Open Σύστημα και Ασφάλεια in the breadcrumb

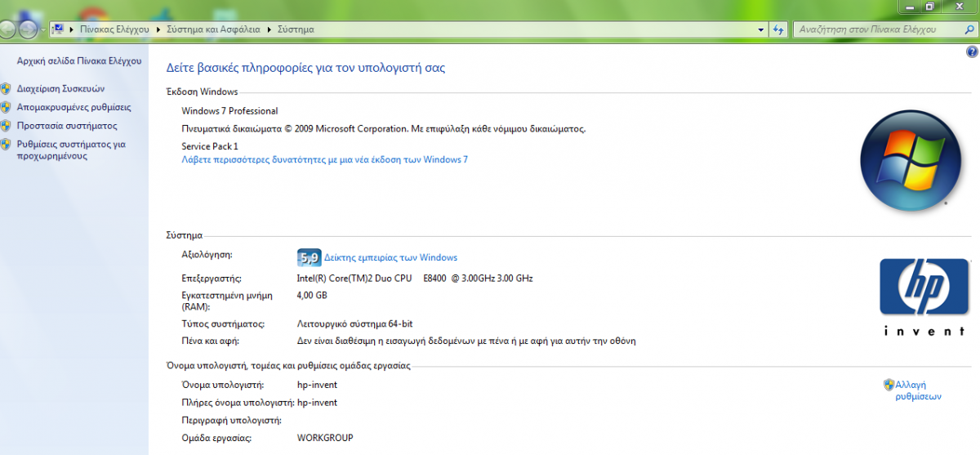tap(213, 29)
